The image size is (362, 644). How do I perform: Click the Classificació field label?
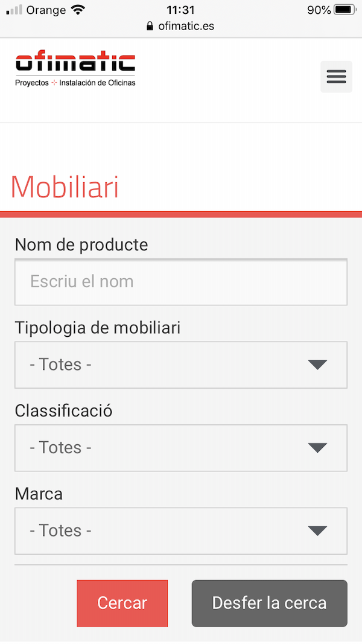(64, 410)
